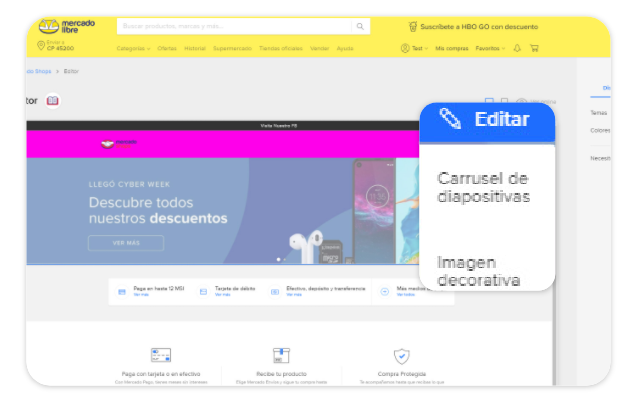The height and width of the screenshot is (402, 637).
Task: Click the Cyber Week banner phone image
Action: [x=374, y=211]
